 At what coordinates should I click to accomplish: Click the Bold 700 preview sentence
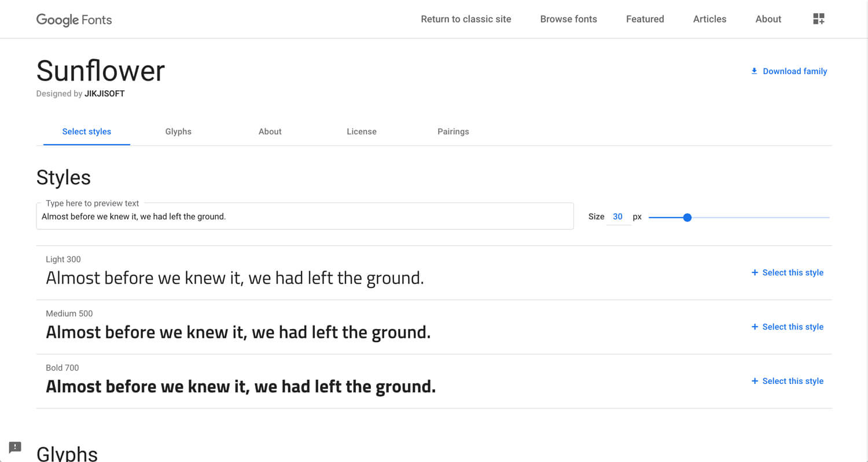(x=241, y=386)
